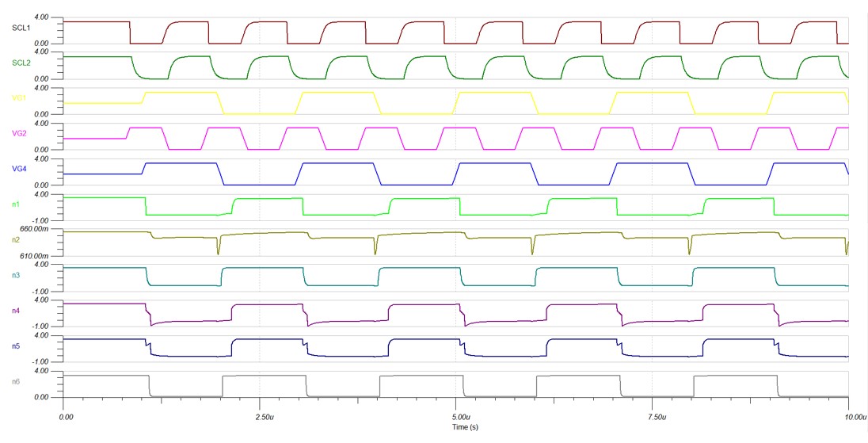Click the dark red SCL1 waveform trace
The image size is (868, 443).
pyautogui.click(x=95, y=22)
